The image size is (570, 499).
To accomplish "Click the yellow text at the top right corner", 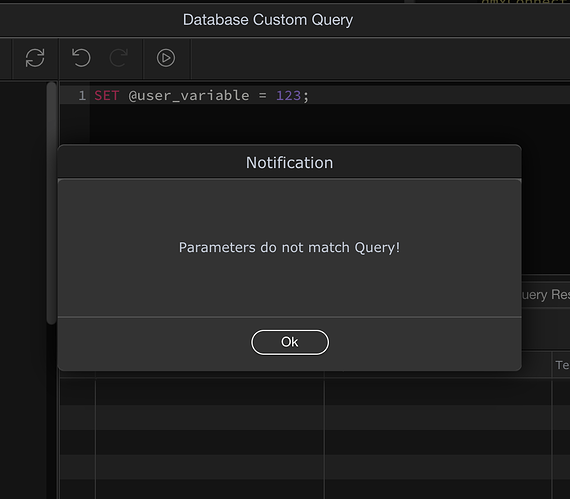I will [525, 2].
